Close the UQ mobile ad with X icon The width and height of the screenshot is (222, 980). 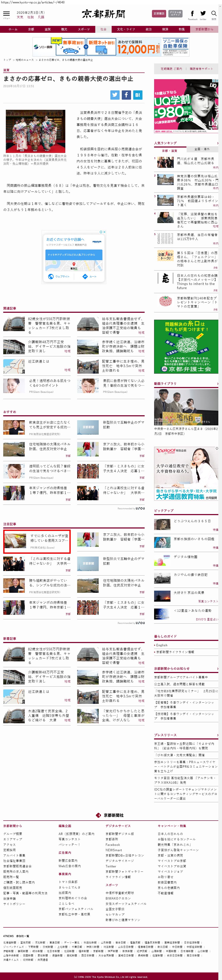click(217, 81)
